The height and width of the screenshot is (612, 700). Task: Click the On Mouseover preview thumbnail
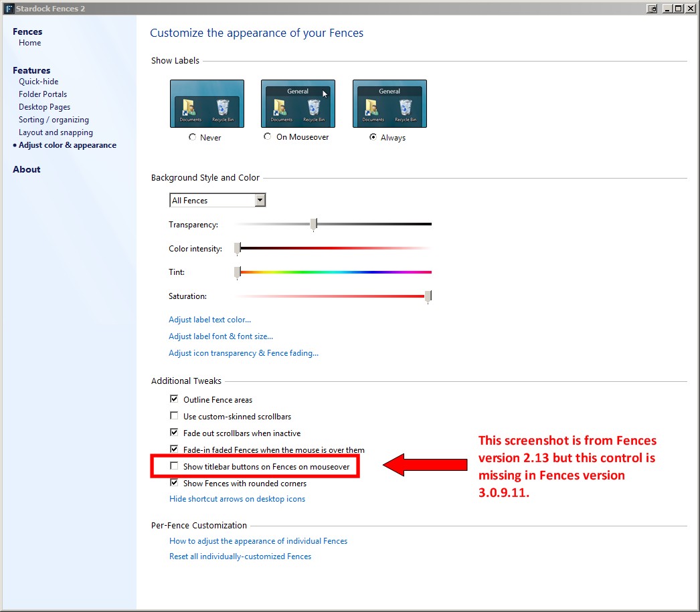298,104
